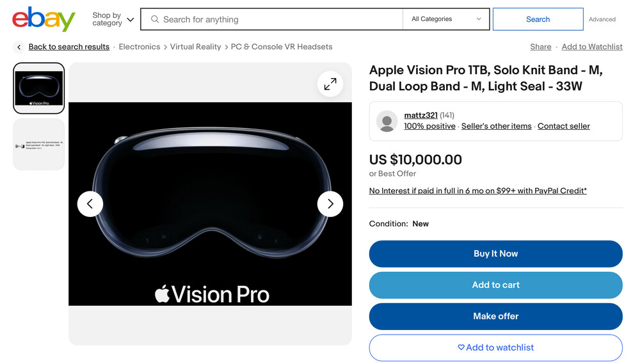Click the seller avatar icon
Viewport: 640px width, 364px height.
pyautogui.click(x=387, y=121)
